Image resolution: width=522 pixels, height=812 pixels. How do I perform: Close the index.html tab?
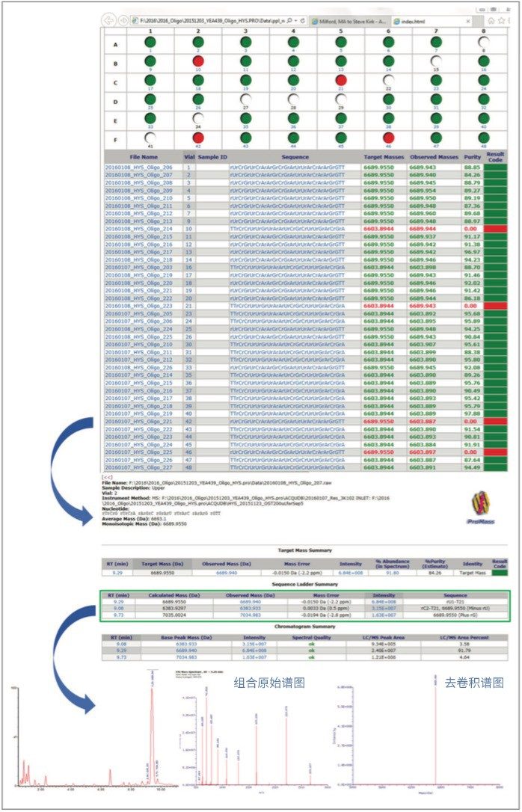[x=468, y=21]
